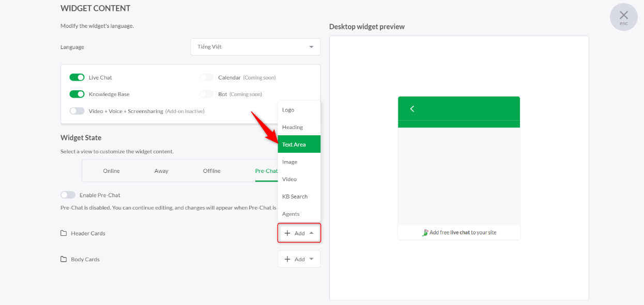Pick Logo in the Add card menu
Viewport: 644px width, 305px height.
tap(299, 110)
